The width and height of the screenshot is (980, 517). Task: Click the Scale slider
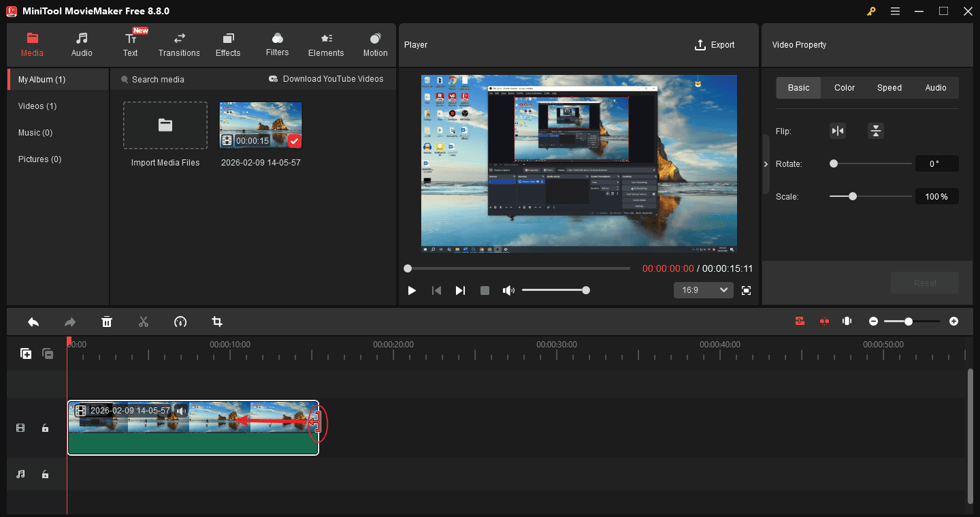point(870,196)
